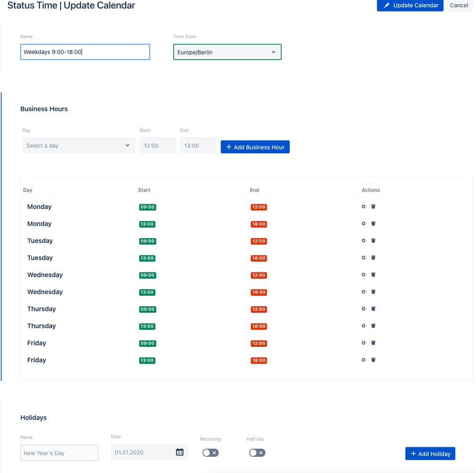
Task: Edit the Monday 09:00-12:00 row with gear icon
Action: pyautogui.click(x=364, y=207)
